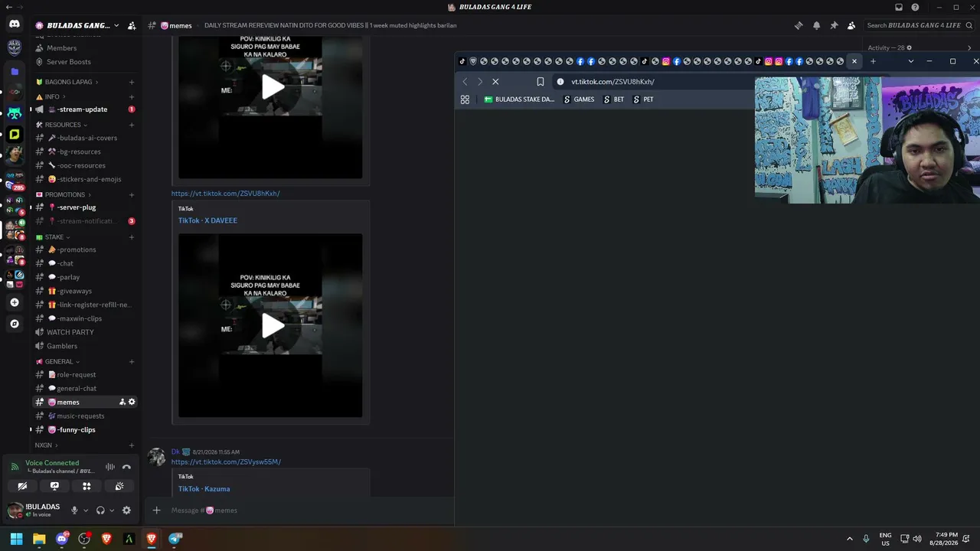
Task: Open the buladas-ai-covers channel
Action: [85, 139]
